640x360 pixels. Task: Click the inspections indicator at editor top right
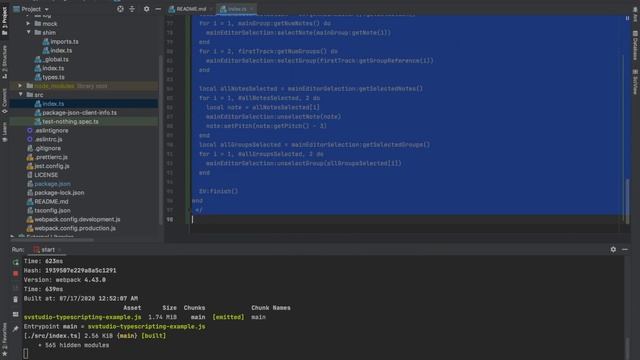[x=627, y=18]
